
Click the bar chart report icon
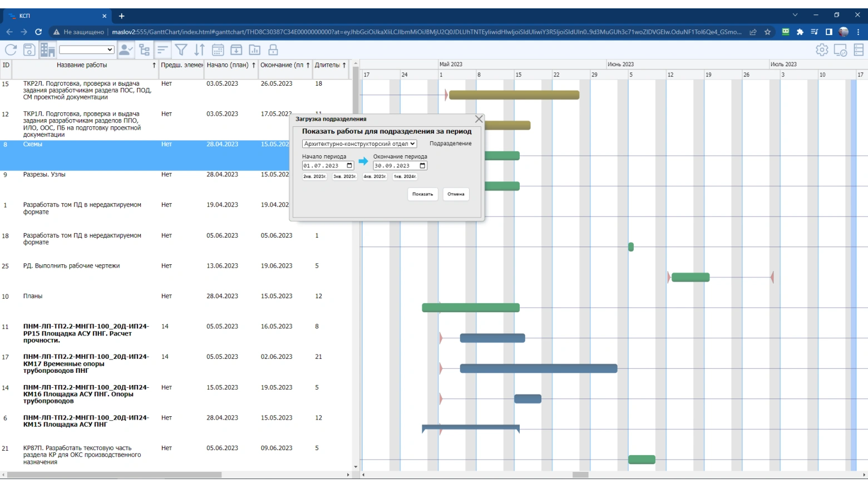coord(254,50)
